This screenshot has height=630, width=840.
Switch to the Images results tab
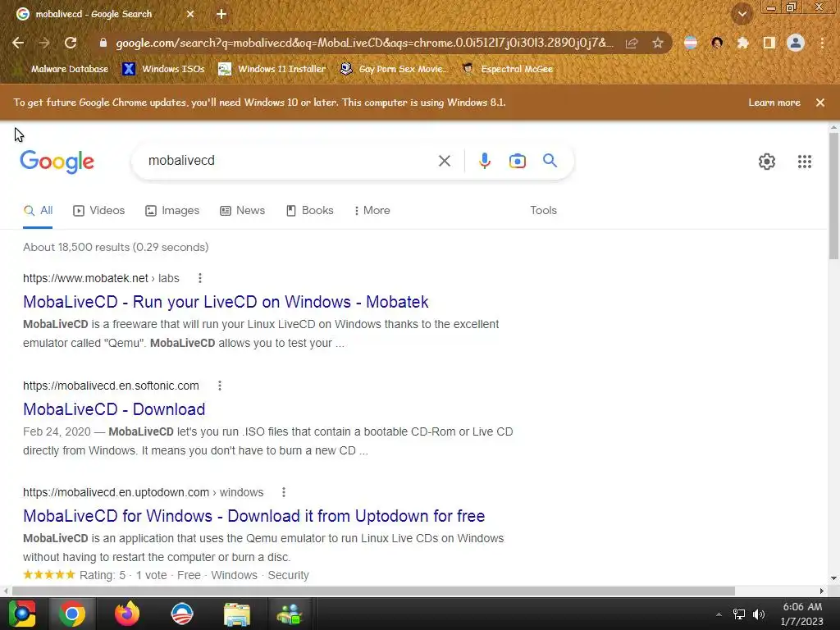coord(172,211)
